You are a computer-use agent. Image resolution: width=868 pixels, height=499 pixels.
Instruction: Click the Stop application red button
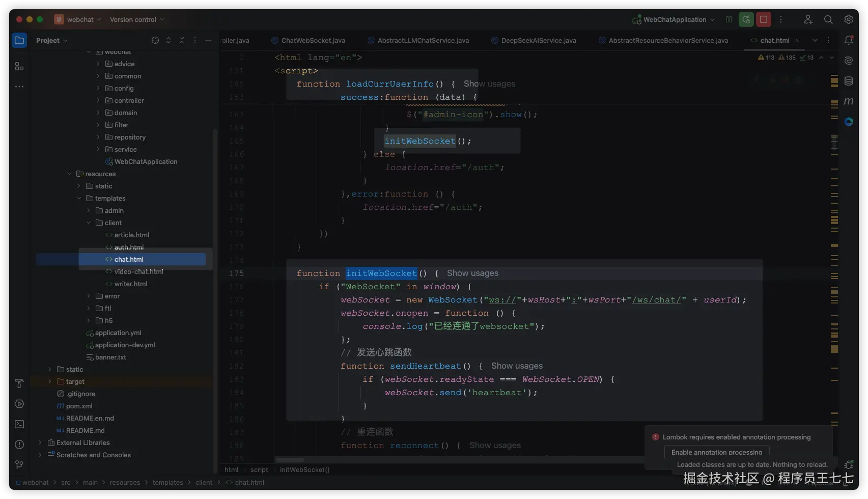pos(763,20)
